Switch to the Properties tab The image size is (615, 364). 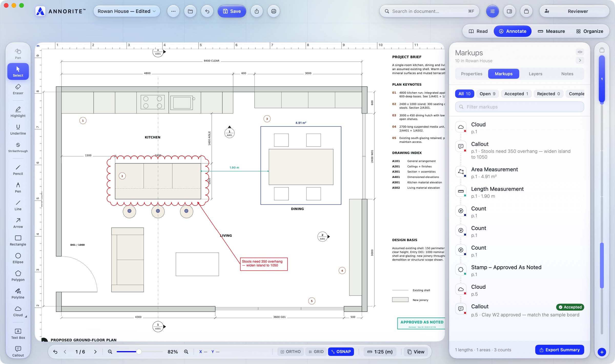pos(471,74)
